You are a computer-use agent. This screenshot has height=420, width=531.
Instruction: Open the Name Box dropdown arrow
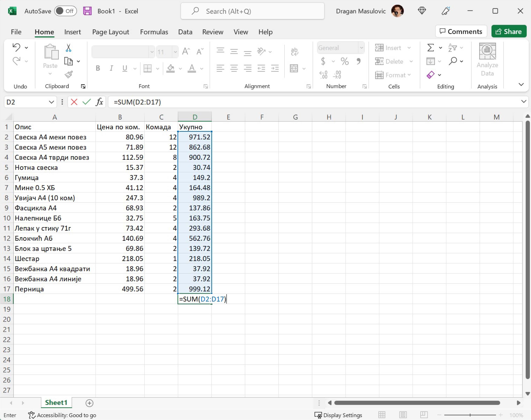pyautogui.click(x=51, y=102)
